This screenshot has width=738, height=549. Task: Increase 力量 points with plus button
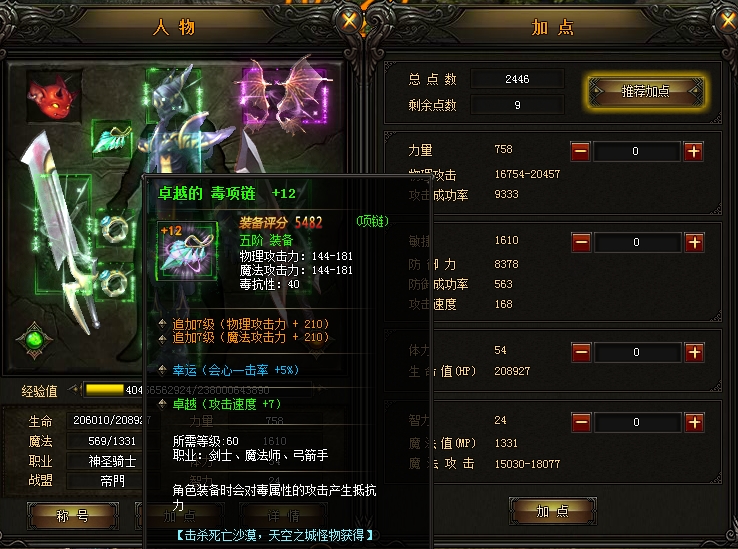coord(693,152)
